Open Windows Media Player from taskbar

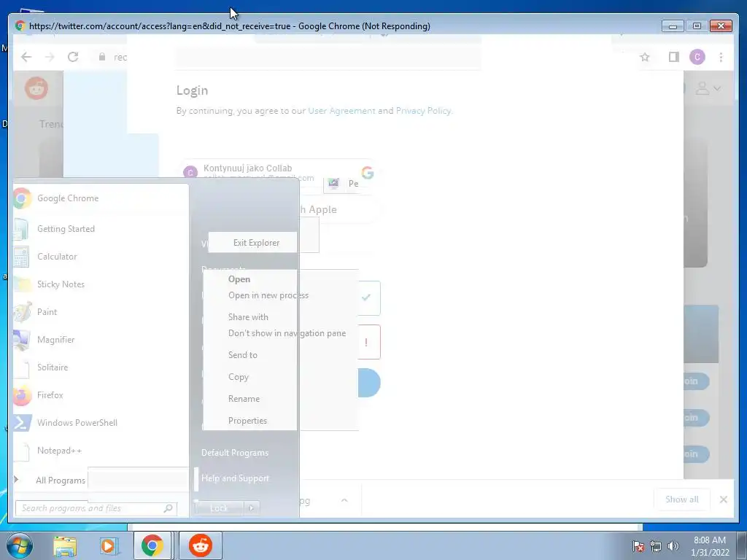click(x=109, y=545)
